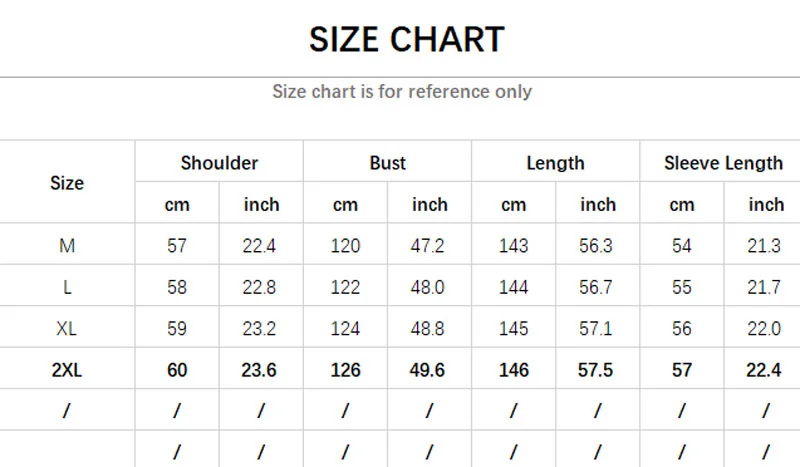The image size is (800, 467).
Task: Select the L size row label
Action: pyautogui.click(x=67, y=287)
